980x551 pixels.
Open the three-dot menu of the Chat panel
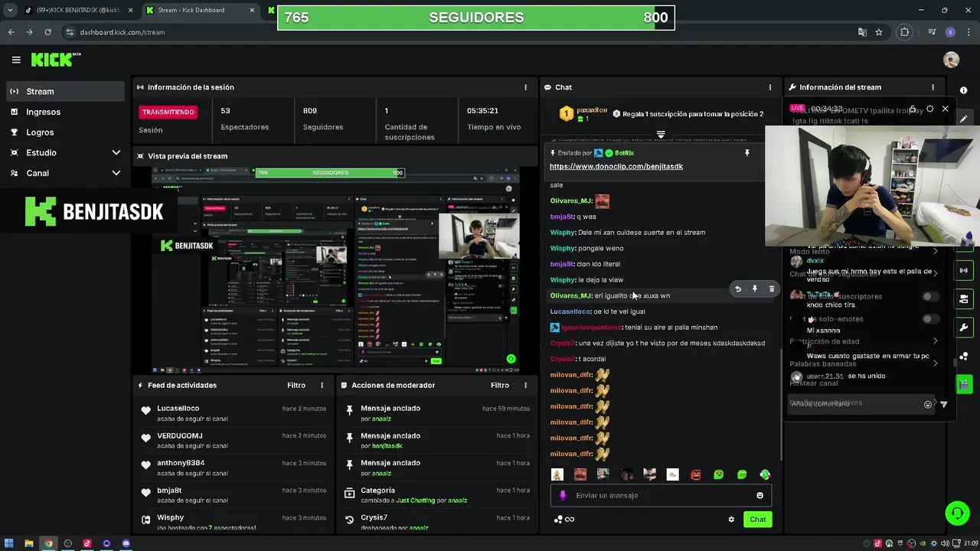[x=770, y=87]
